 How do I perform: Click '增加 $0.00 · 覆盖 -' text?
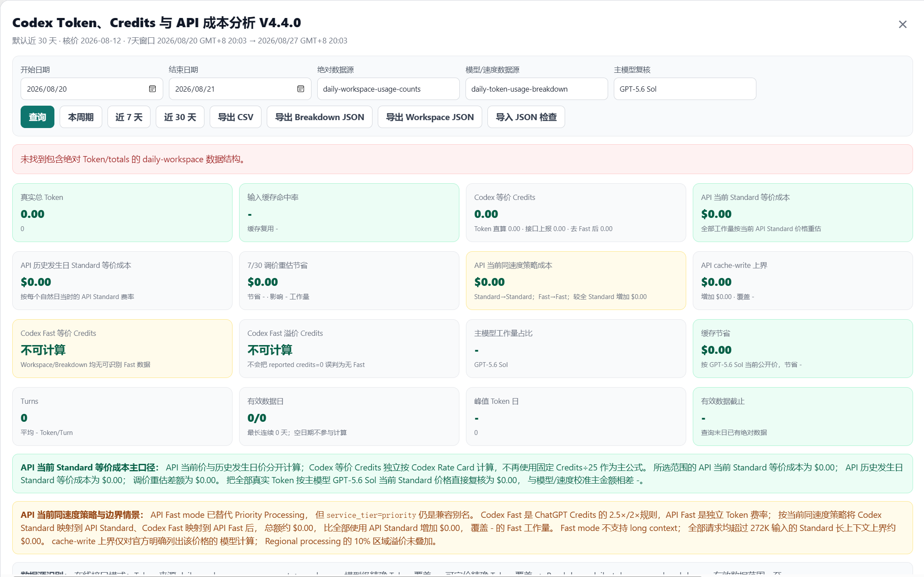point(727,297)
